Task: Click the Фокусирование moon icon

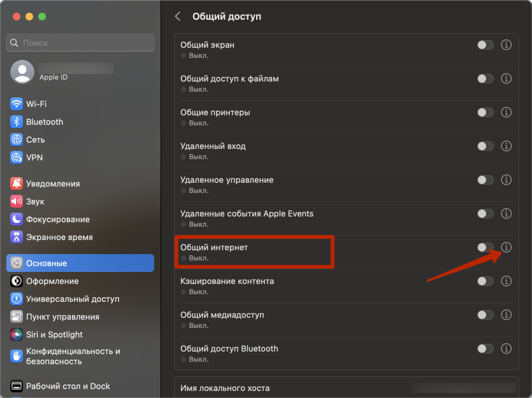Action: point(17,219)
